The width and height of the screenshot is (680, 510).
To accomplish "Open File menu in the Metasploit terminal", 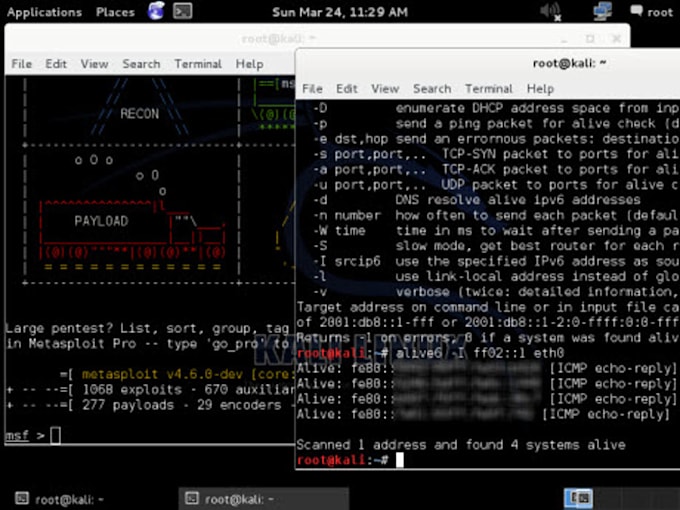I will (x=21, y=64).
